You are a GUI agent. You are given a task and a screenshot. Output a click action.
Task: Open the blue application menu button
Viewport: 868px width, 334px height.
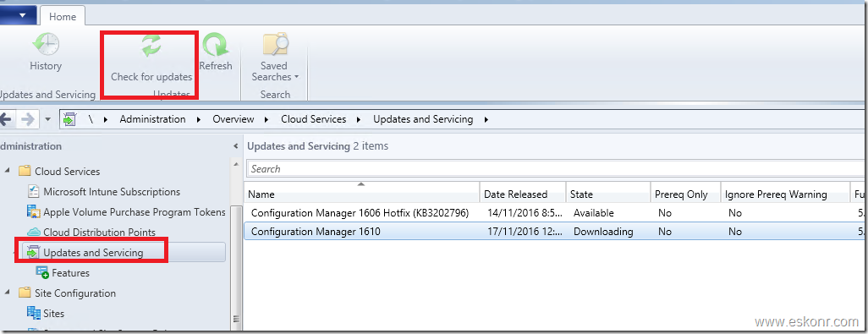[x=19, y=15]
